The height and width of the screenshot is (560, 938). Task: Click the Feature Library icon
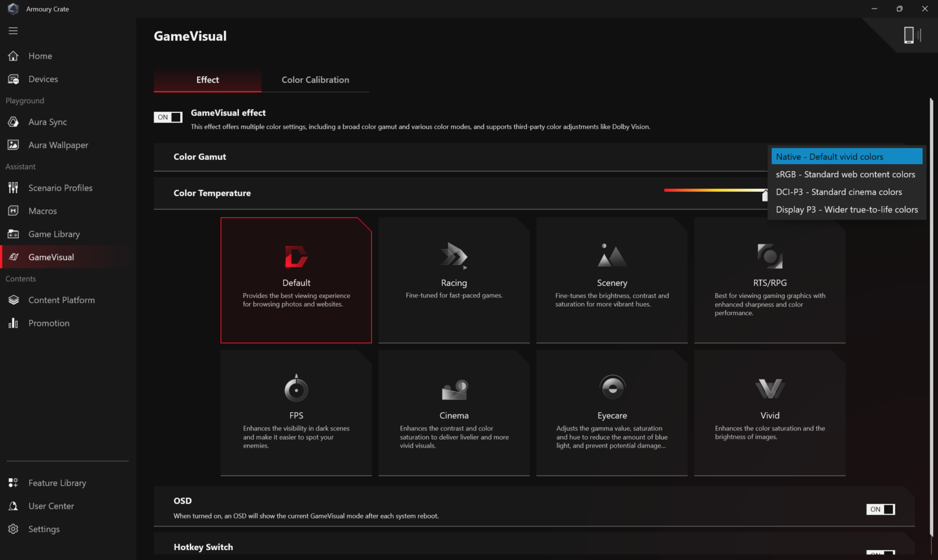pyautogui.click(x=13, y=482)
